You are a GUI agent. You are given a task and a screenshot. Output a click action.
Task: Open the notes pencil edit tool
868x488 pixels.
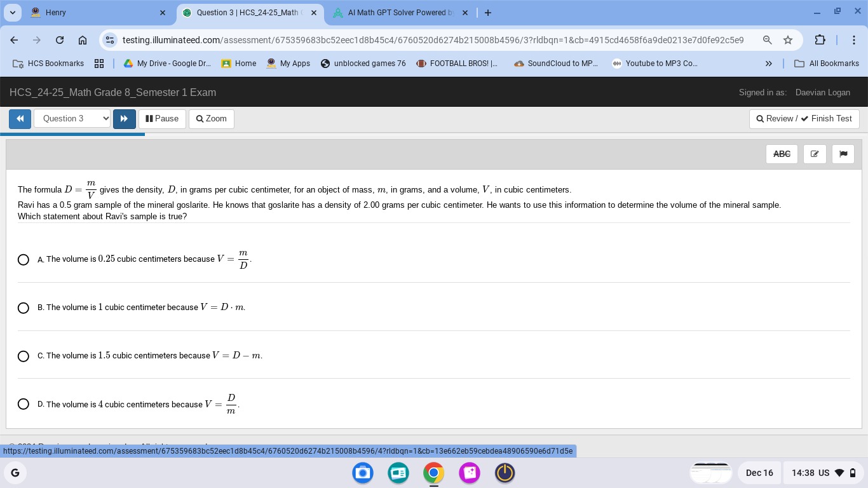815,154
